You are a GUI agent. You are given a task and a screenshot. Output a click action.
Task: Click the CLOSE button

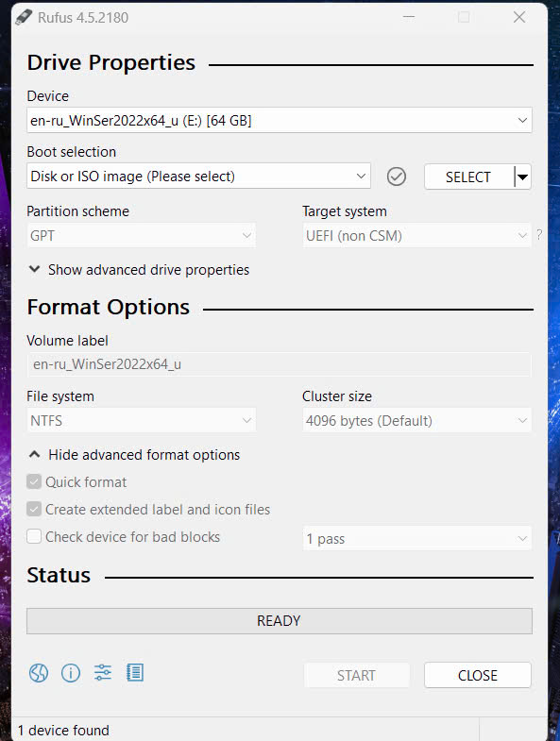point(478,675)
